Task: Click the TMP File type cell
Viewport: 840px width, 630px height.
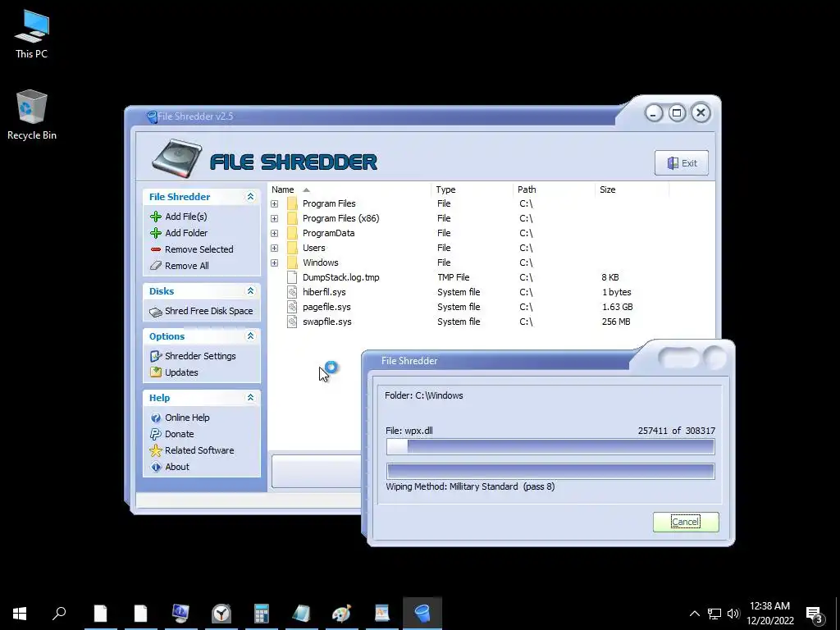Action: point(453,277)
